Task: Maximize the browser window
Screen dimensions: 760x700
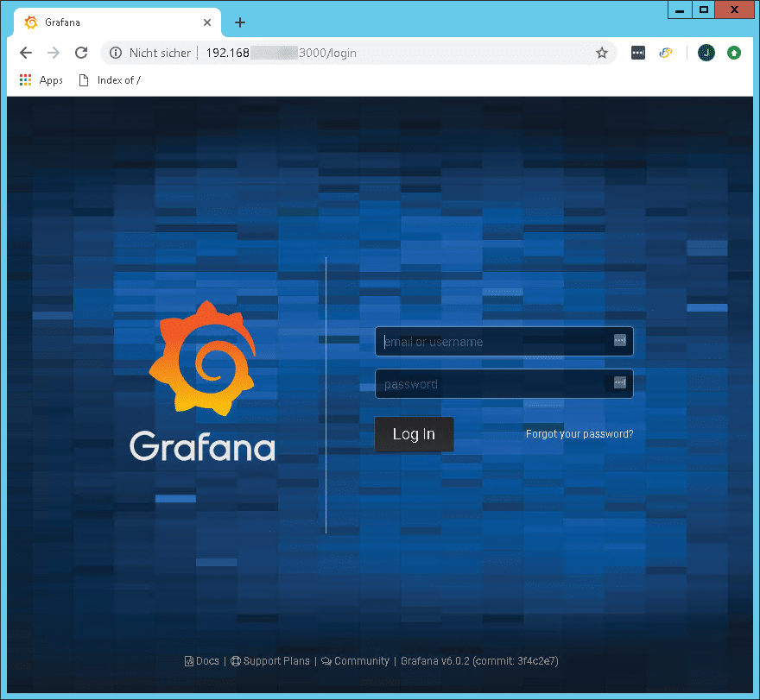Action: click(703, 9)
